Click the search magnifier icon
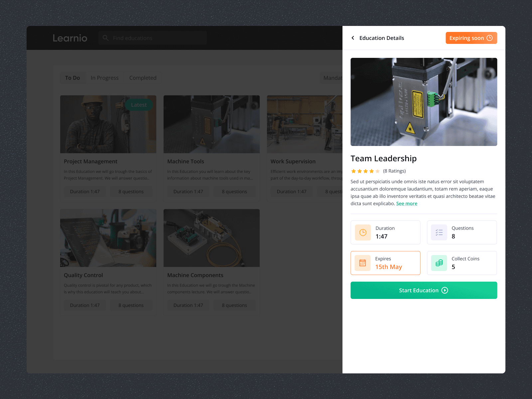The height and width of the screenshot is (399, 532). pos(105,38)
